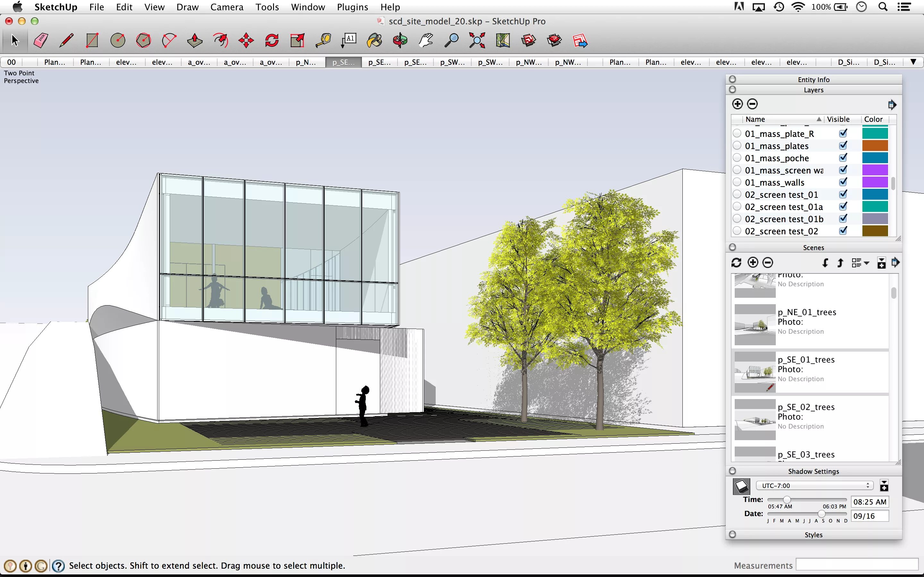Expand the Styles panel header
The width and height of the screenshot is (924, 577).
pos(813,535)
